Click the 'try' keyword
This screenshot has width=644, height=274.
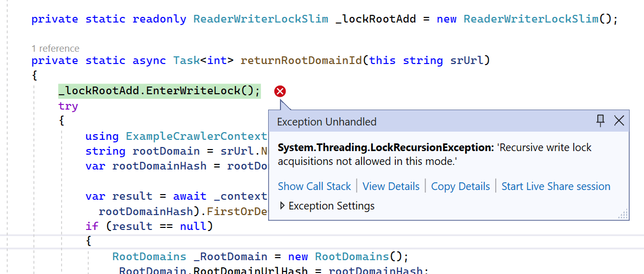(68, 106)
